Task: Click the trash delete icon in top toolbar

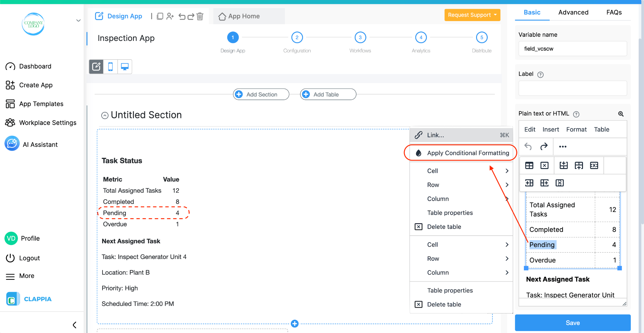Action: click(200, 16)
